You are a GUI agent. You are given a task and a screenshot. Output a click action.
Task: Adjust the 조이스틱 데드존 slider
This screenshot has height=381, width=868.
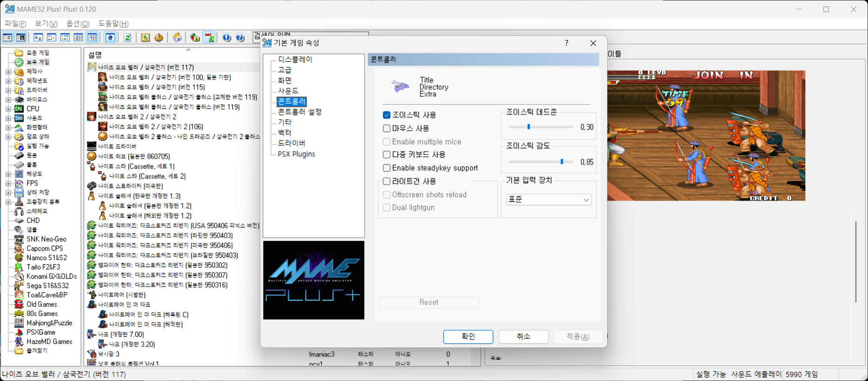[529, 127]
